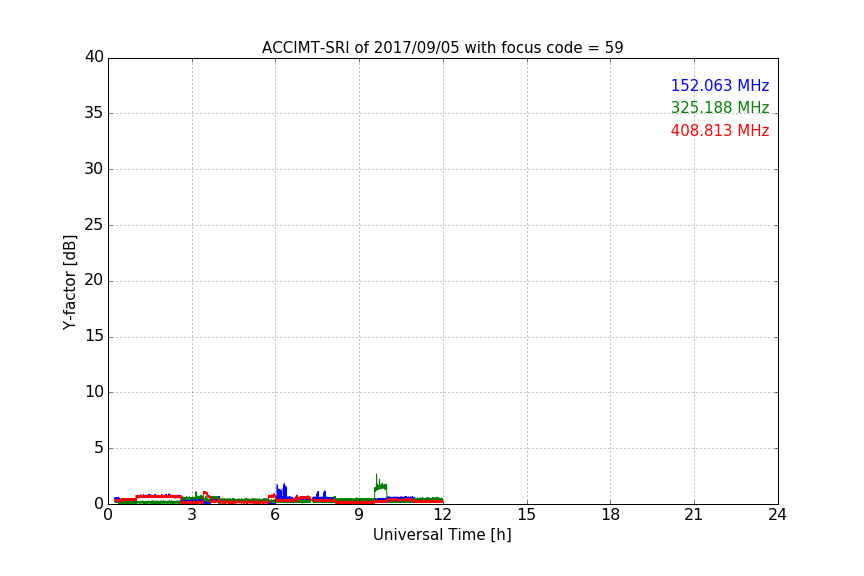The height and width of the screenshot is (576, 864).
Task: Select the 325.188 MHz legend label
Action: 720,107
